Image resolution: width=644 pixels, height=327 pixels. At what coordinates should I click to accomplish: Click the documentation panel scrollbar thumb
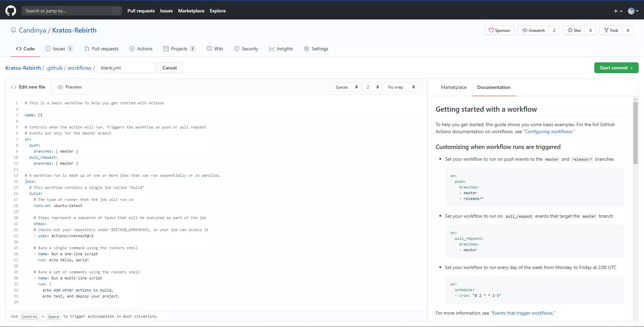pos(635,133)
